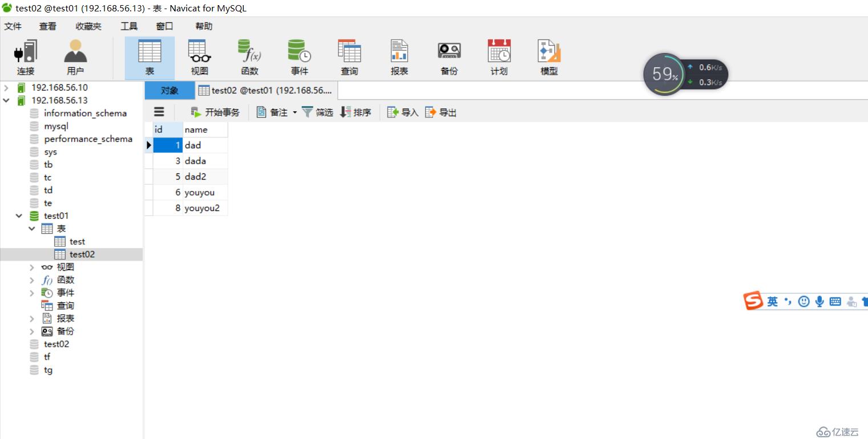Expand the 事件 events node
868x439 pixels.
point(32,293)
